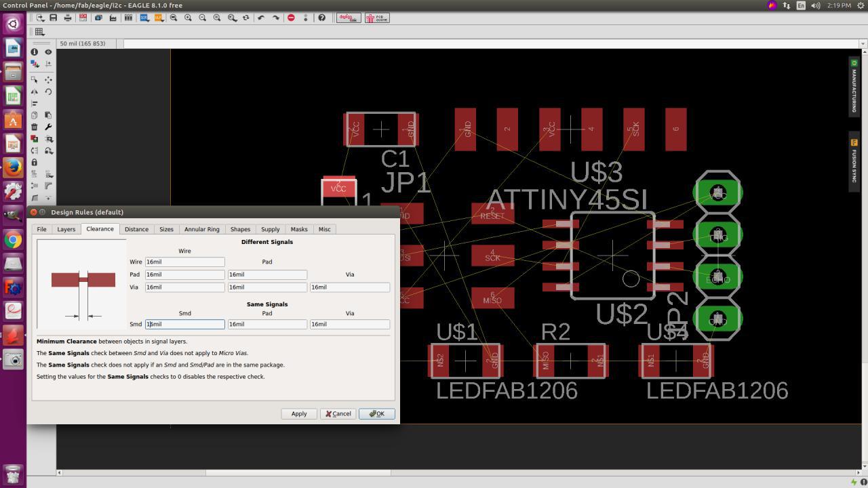Click the Pad-to-Pad clearance field
868x488 pixels.
pyautogui.click(x=267, y=274)
